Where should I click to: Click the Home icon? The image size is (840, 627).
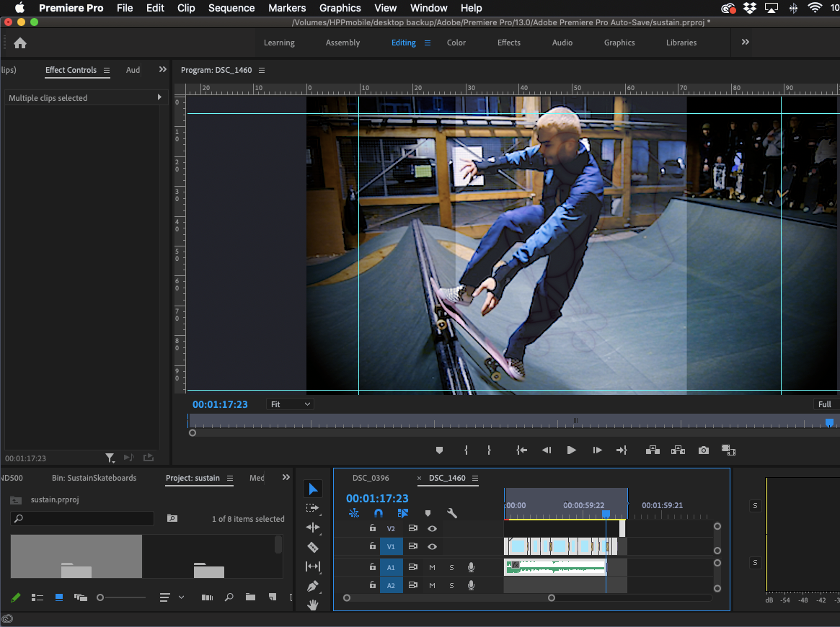(x=20, y=43)
